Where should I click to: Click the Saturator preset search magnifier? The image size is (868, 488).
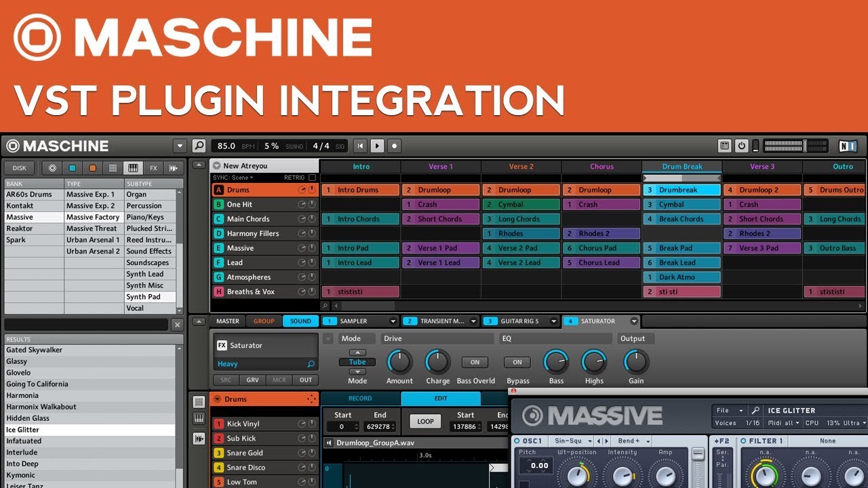pos(311,364)
